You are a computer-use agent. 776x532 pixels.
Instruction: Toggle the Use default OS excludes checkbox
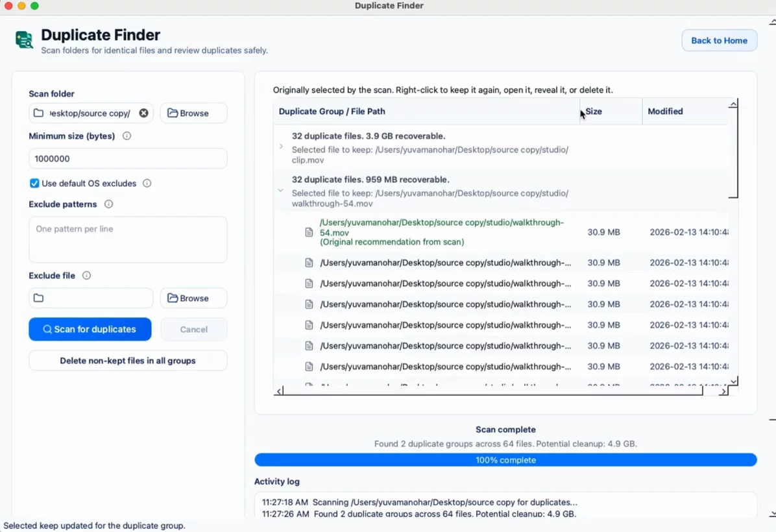pyautogui.click(x=34, y=183)
